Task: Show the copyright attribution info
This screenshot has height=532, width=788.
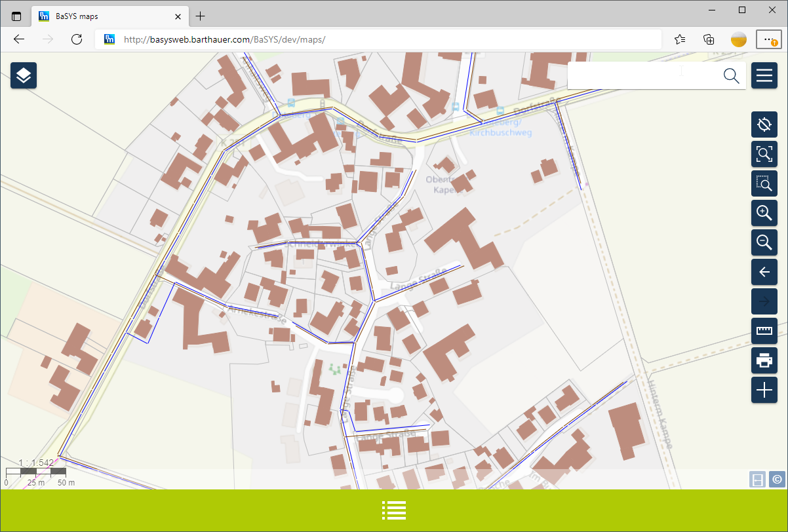Action: (777, 480)
